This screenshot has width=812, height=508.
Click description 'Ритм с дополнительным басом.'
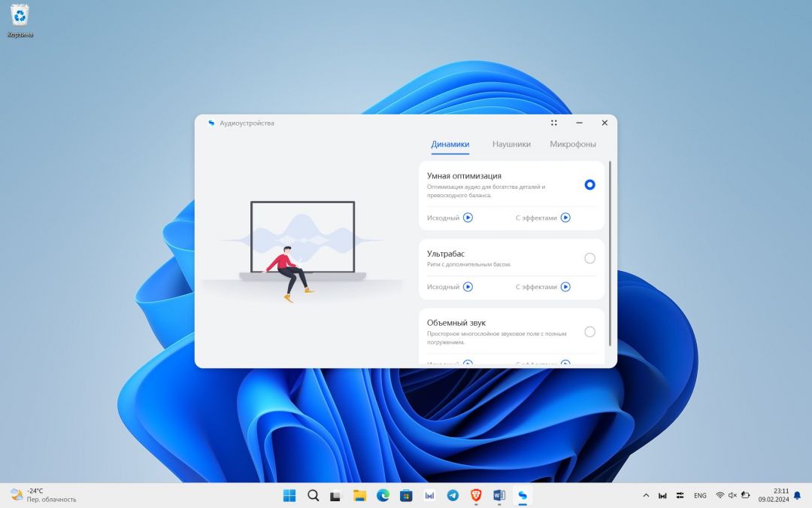(468, 264)
